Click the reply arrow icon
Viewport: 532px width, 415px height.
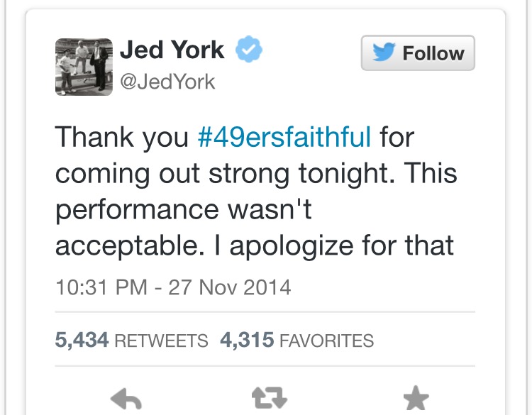pyautogui.click(x=127, y=399)
